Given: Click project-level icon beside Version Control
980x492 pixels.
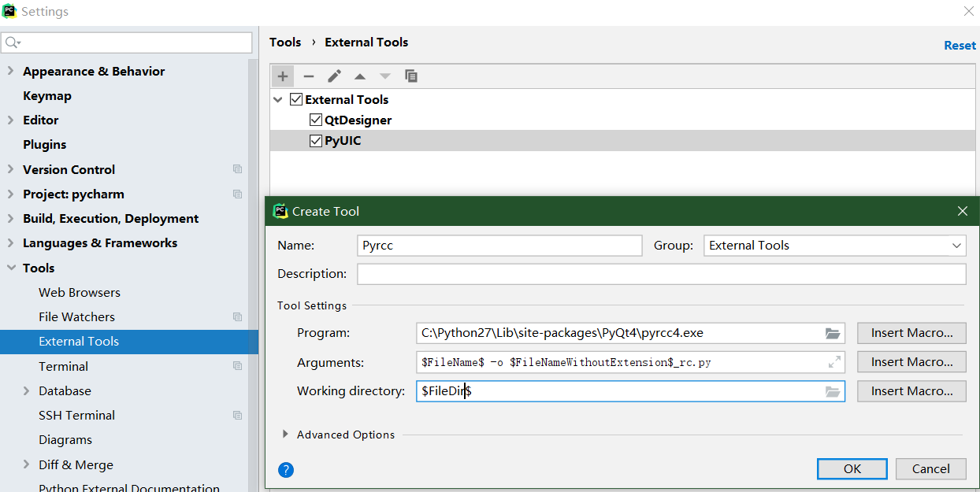Looking at the screenshot, I should (237, 169).
